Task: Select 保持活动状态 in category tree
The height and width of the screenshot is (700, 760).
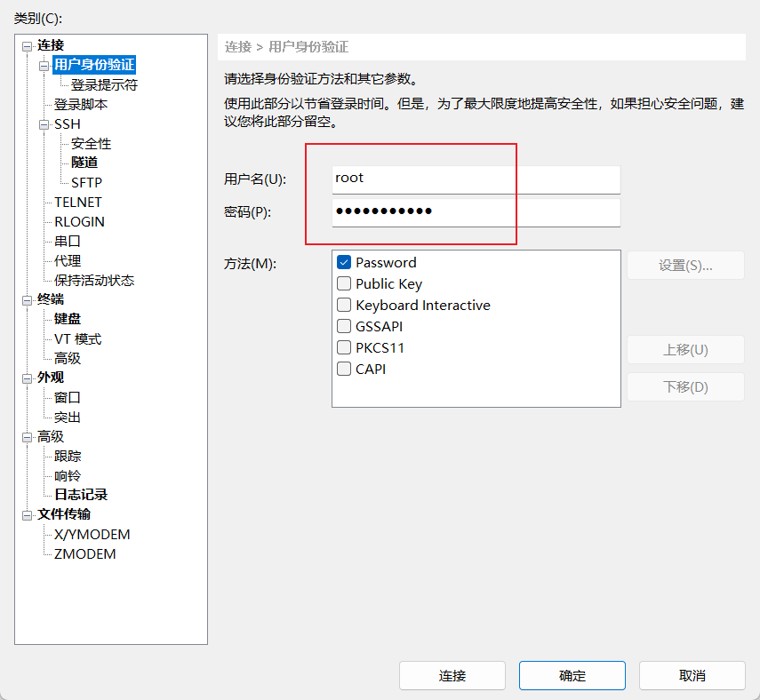Action: [94, 280]
